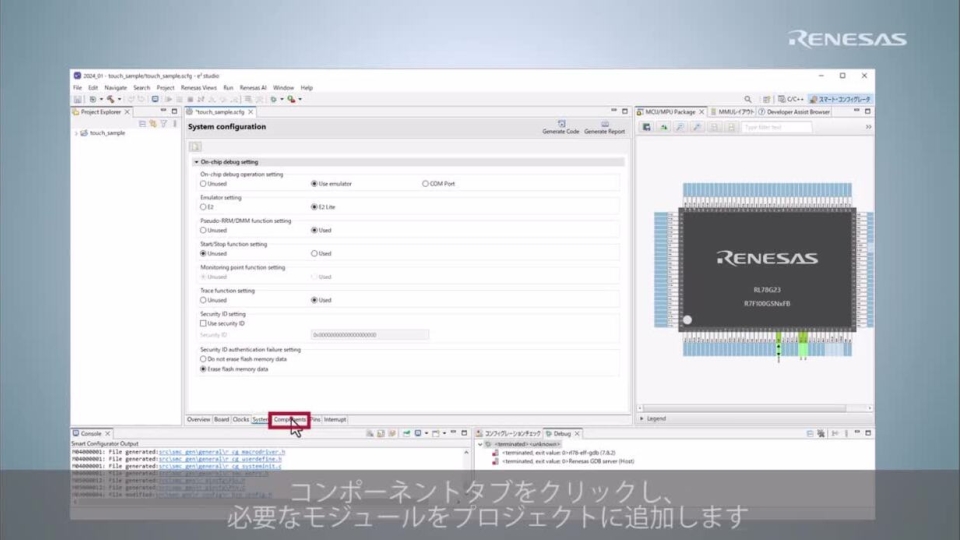Select E2 Lite emulator setting
Viewport: 960px width, 540px height.
point(314,207)
